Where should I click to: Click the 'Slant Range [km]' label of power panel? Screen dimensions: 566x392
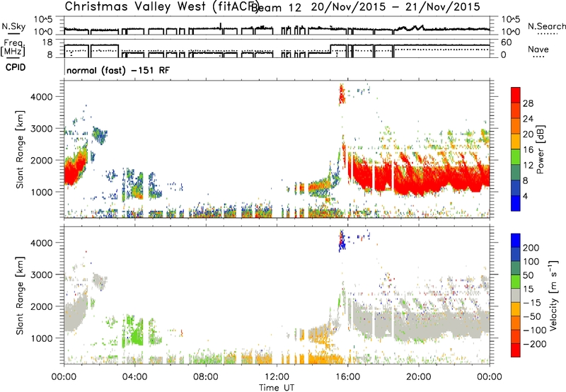coord(20,149)
